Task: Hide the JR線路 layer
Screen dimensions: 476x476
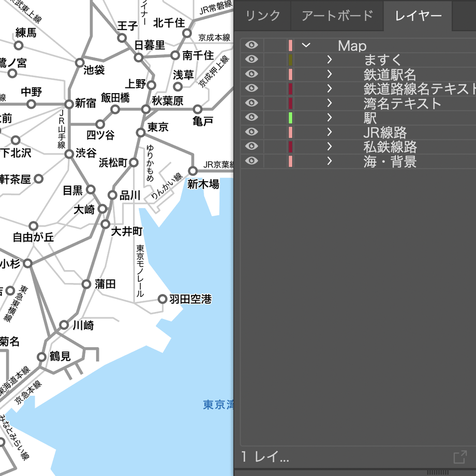Action: click(251, 132)
